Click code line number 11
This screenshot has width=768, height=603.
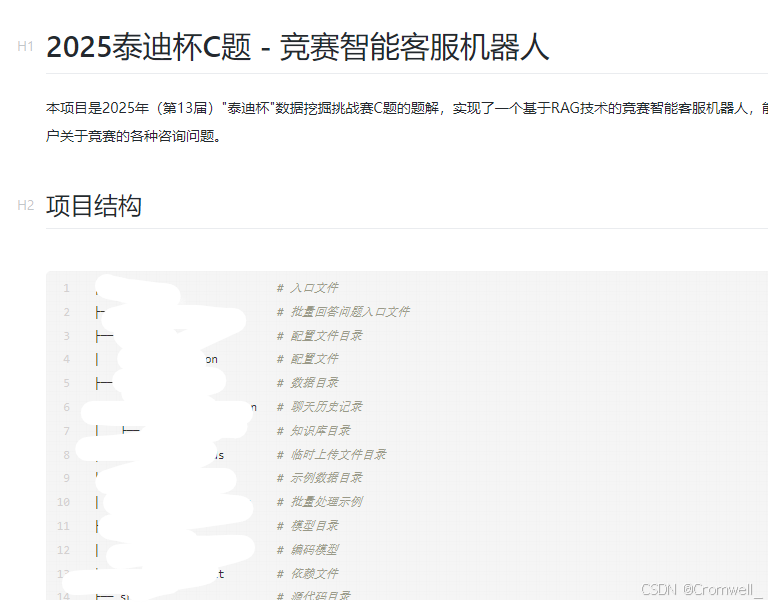pyautogui.click(x=64, y=526)
